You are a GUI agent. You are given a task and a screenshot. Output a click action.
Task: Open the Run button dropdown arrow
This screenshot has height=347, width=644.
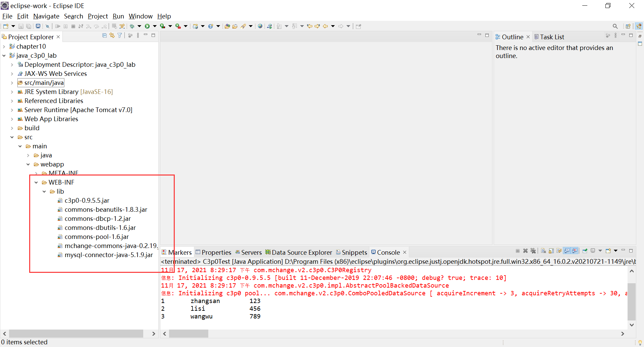point(154,26)
